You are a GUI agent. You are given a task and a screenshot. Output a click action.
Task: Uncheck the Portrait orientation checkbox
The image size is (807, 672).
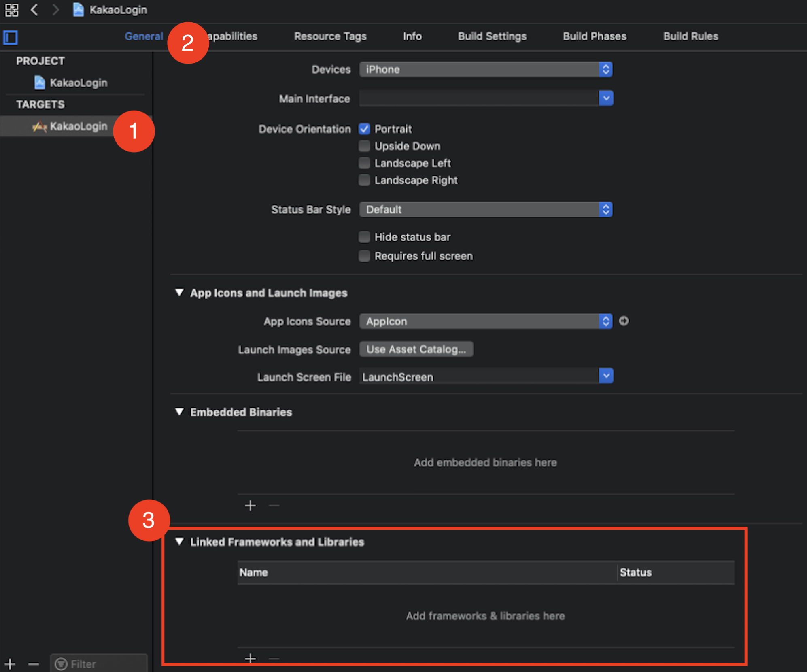pyautogui.click(x=364, y=129)
